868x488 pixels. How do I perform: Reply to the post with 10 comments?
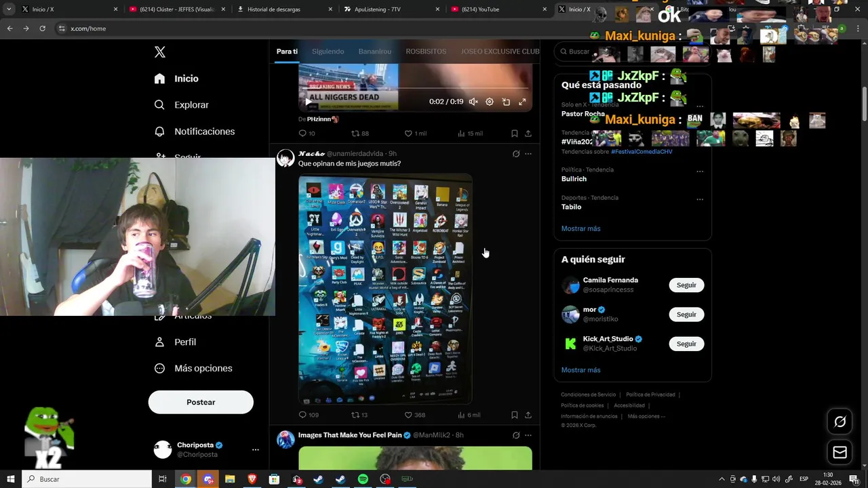click(307, 134)
